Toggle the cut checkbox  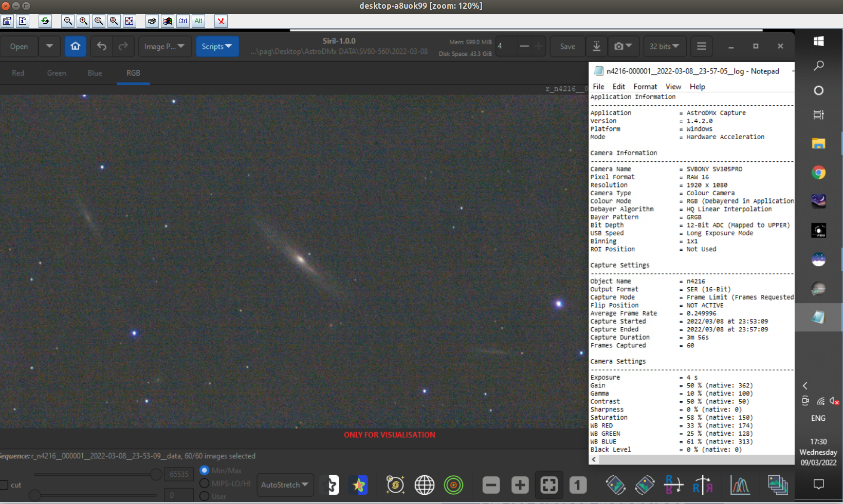[4, 485]
